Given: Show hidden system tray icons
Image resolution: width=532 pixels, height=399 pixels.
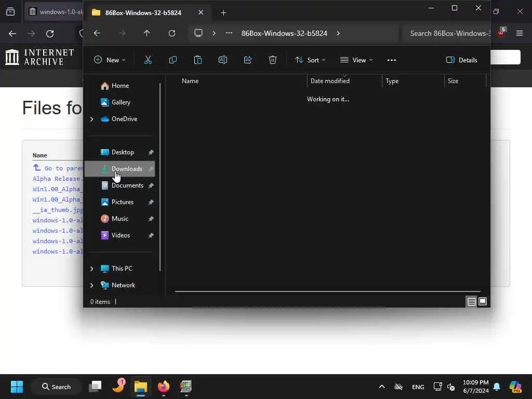Looking at the screenshot, I should [382, 387].
